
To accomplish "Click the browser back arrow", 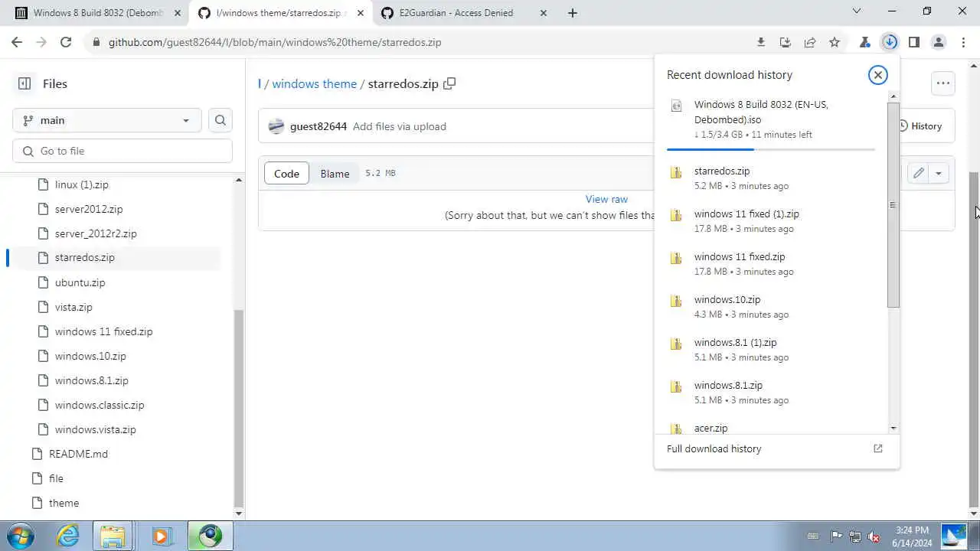I will pos(17,42).
